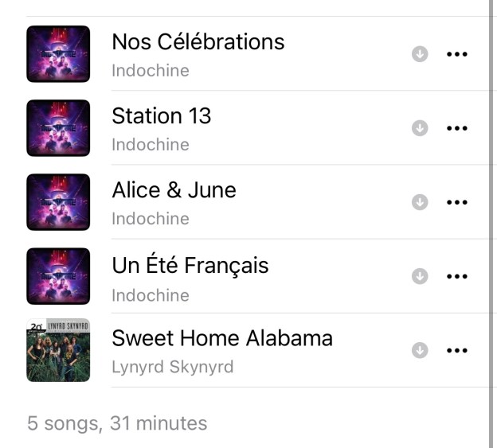The height and width of the screenshot is (448, 497).
Task: Play the song titled Station 13
Action: coord(161,115)
